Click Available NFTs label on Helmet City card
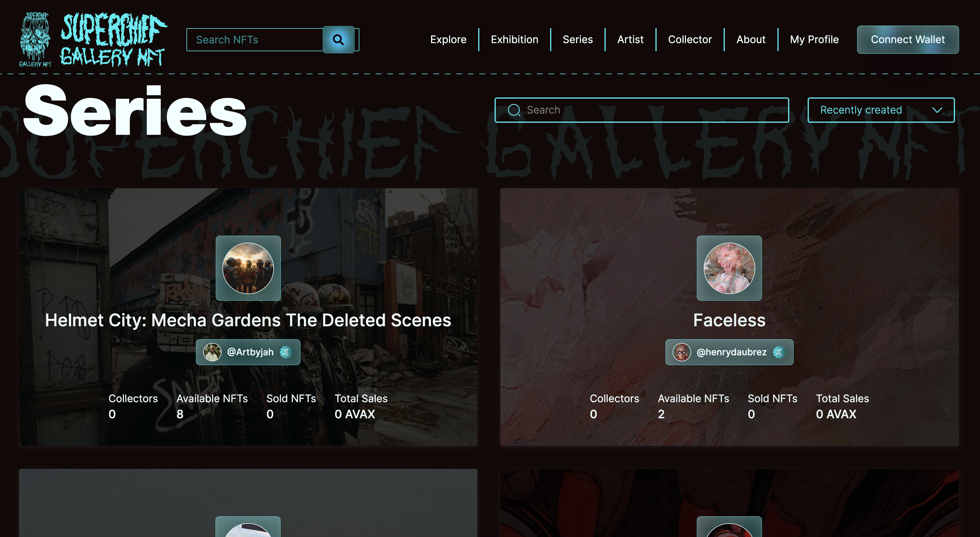 coord(212,398)
